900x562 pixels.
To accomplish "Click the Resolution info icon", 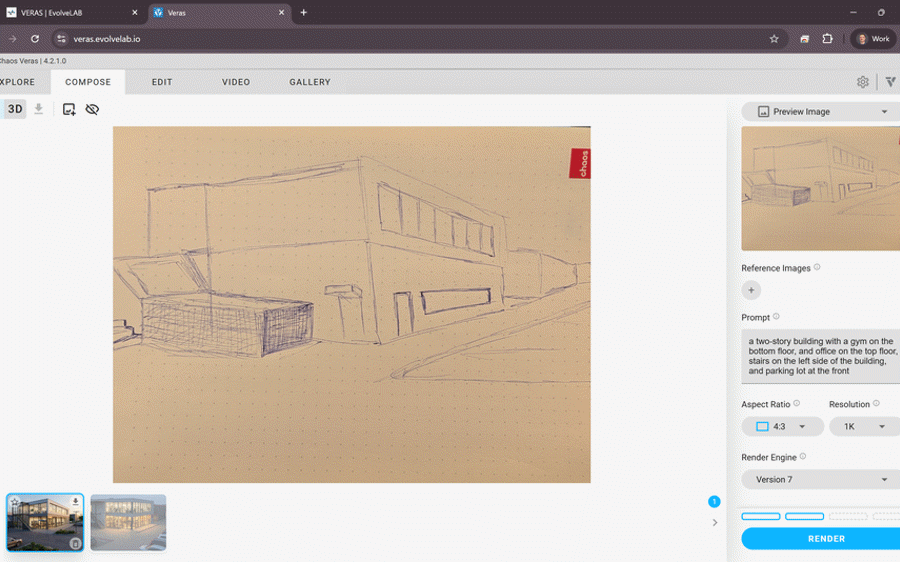I will tap(876, 403).
